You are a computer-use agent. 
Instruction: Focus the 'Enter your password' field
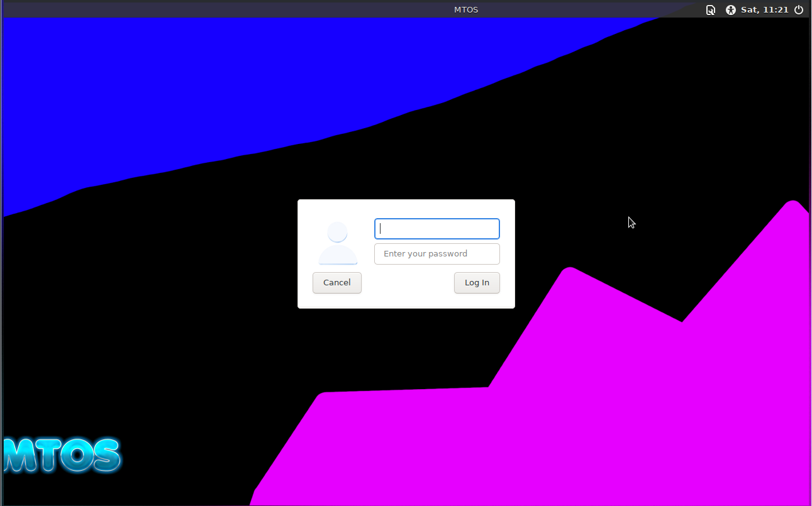tap(437, 254)
